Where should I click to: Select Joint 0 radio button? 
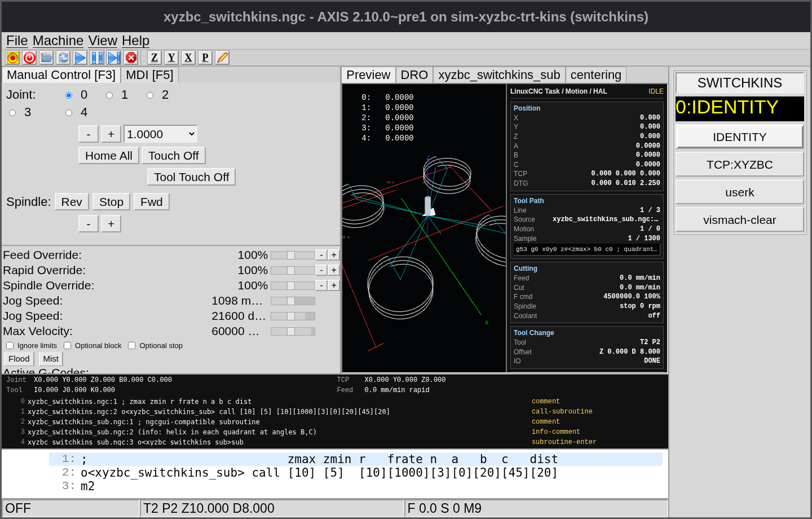(x=69, y=95)
